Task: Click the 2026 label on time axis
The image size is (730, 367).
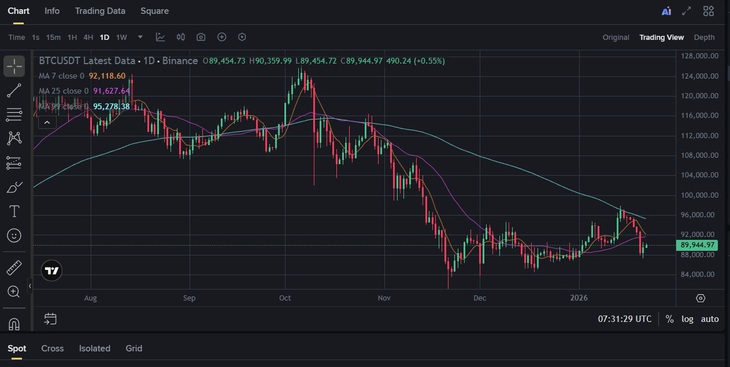Action: coord(579,298)
